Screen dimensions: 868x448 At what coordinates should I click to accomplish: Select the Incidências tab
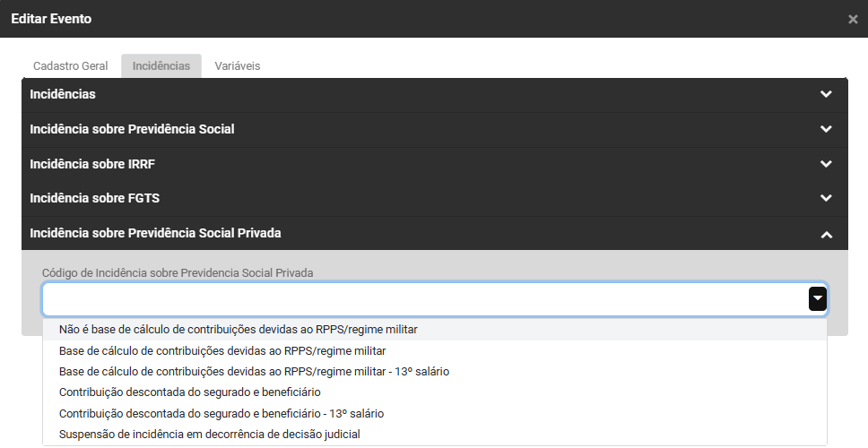[161, 66]
